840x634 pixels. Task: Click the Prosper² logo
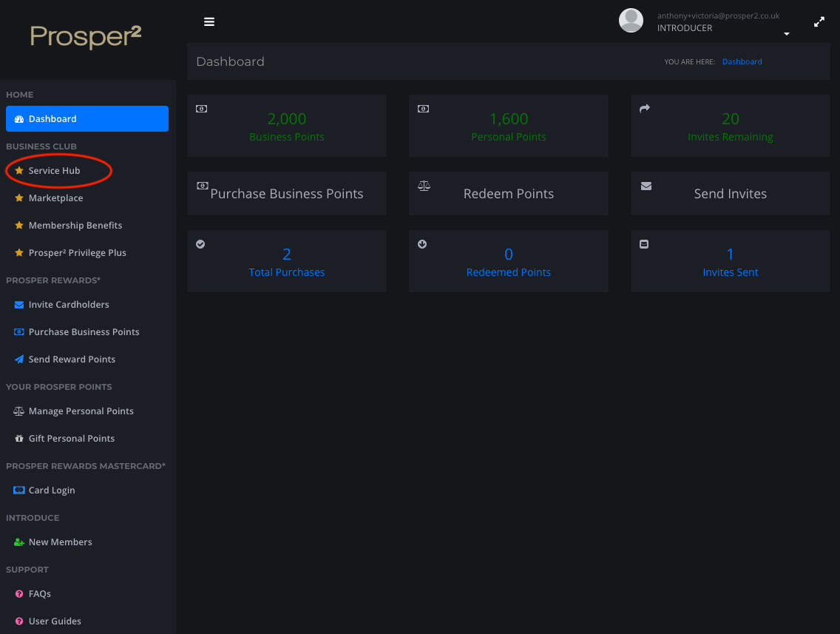point(86,37)
